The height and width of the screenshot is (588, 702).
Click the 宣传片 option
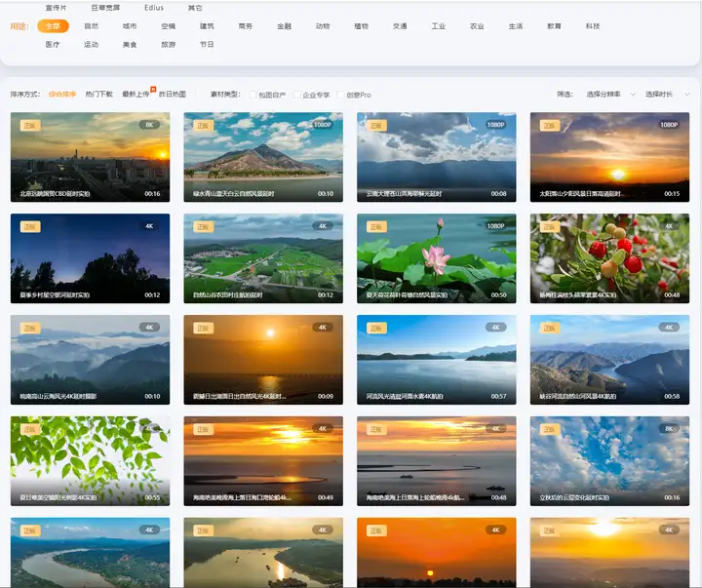[x=56, y=8]
